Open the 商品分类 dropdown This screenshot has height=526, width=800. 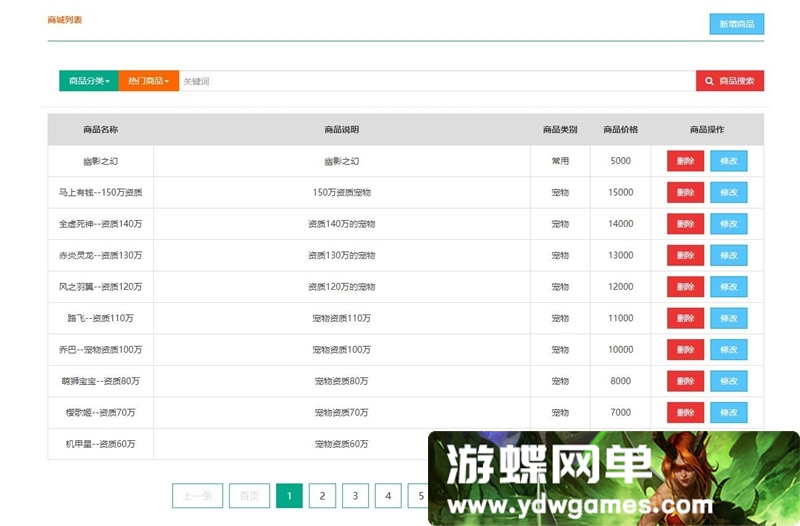point(89,81)
